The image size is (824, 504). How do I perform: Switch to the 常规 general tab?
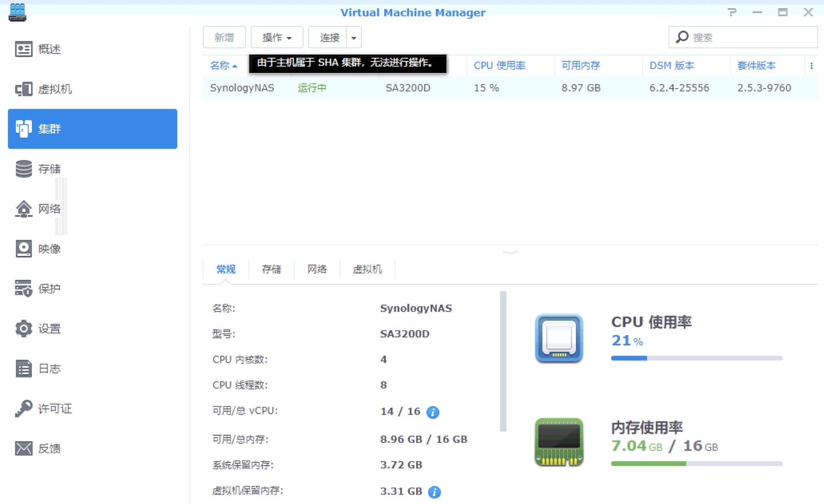(226, 269)
